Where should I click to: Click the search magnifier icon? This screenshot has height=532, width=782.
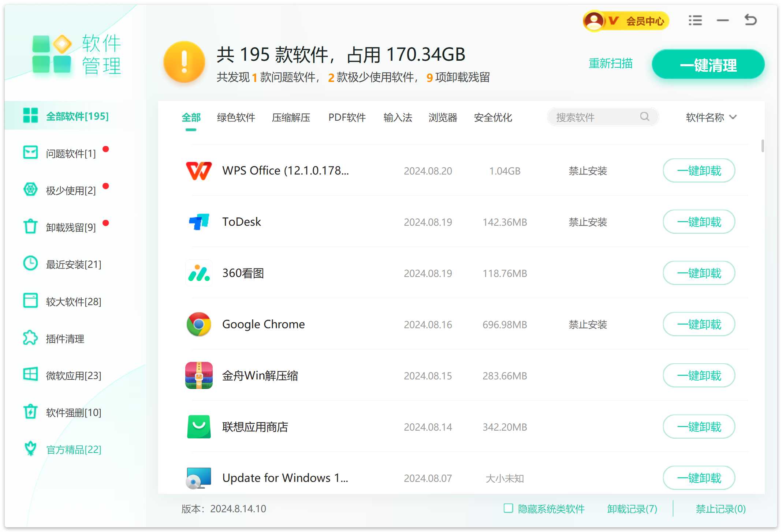645,117
